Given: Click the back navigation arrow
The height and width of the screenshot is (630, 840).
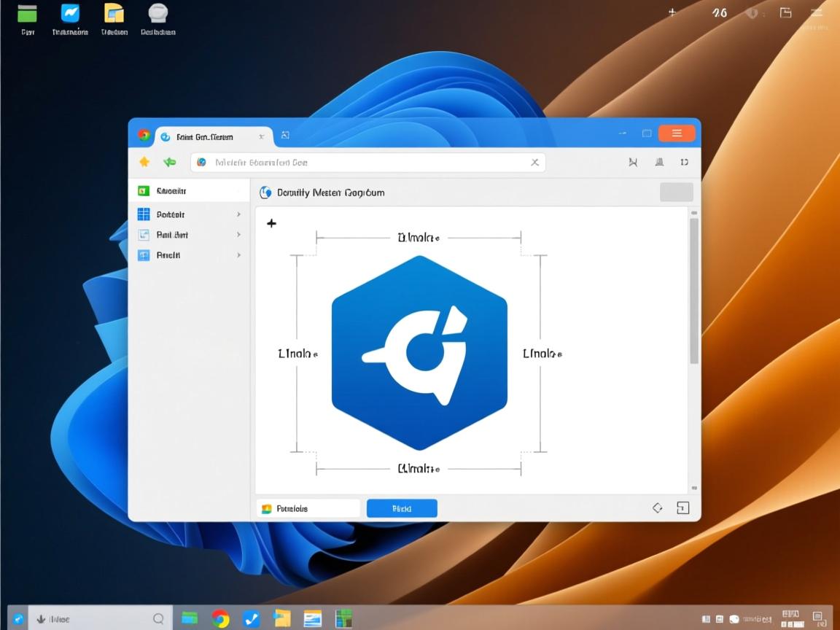Looking at the screenshot, I should pos(170,162).
